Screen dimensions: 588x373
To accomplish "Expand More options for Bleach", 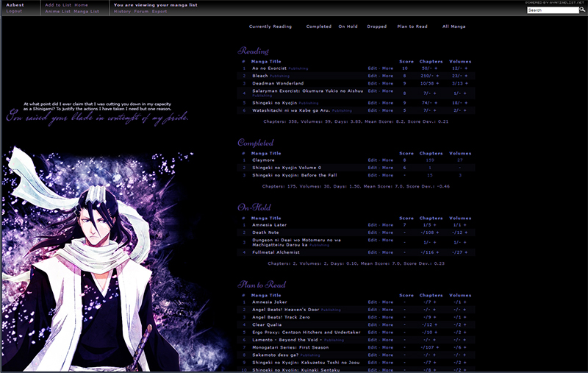I will point(387,76).
